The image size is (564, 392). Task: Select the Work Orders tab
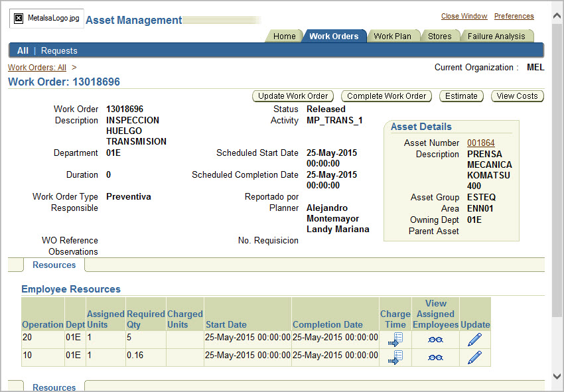coord(334,36)
